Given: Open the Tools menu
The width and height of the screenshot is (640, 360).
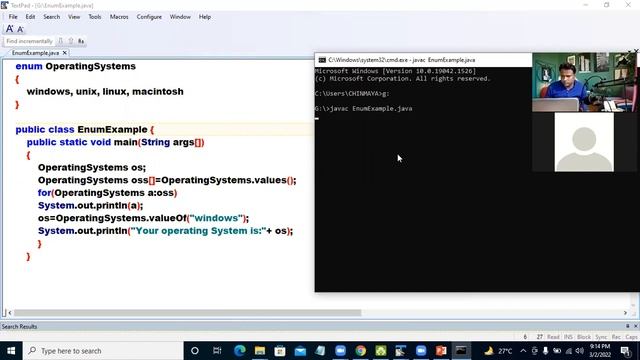Looking at the screenshot, I should (95, 17).
